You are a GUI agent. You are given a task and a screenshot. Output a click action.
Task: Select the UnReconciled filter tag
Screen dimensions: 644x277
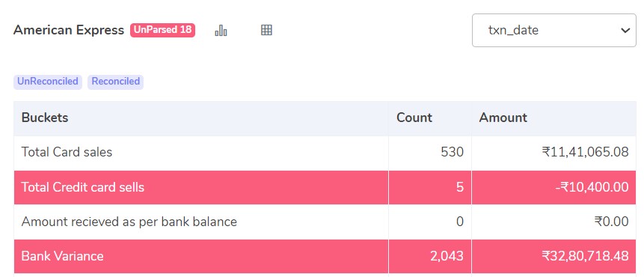48,82
